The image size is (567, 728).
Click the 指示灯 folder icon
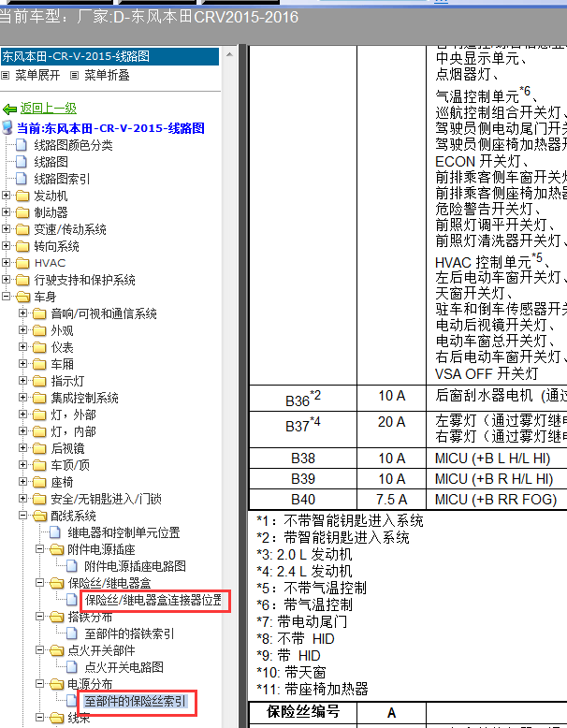pos(39,381)
